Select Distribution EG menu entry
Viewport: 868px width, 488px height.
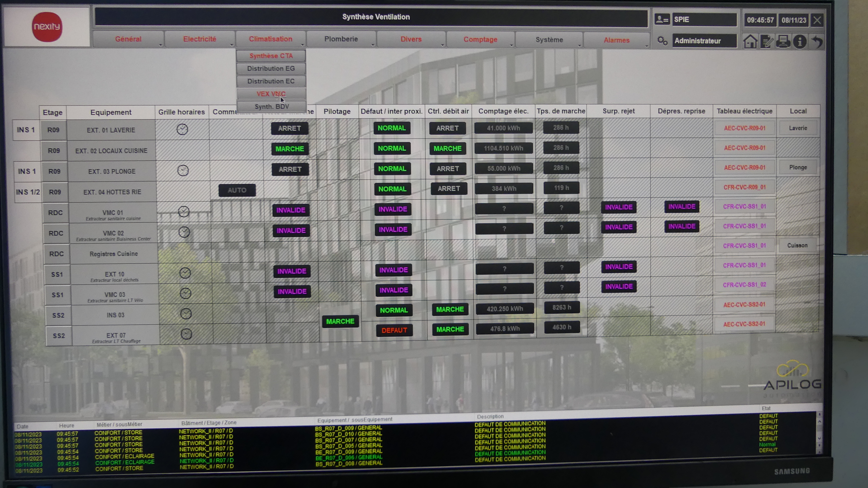click(271, 68)
